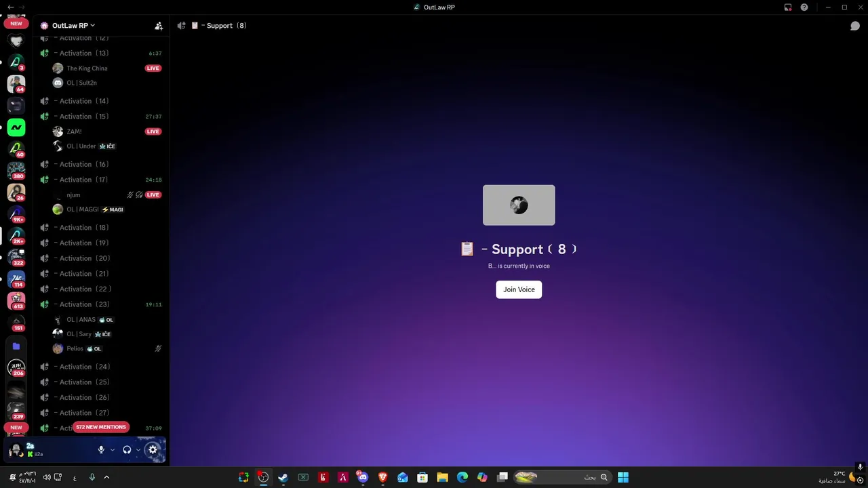Viewport: 868px width, 488px height.
Task: Open Microsoft Edge from taskbar
Action: pyautogui.click(x=462, y=477)
